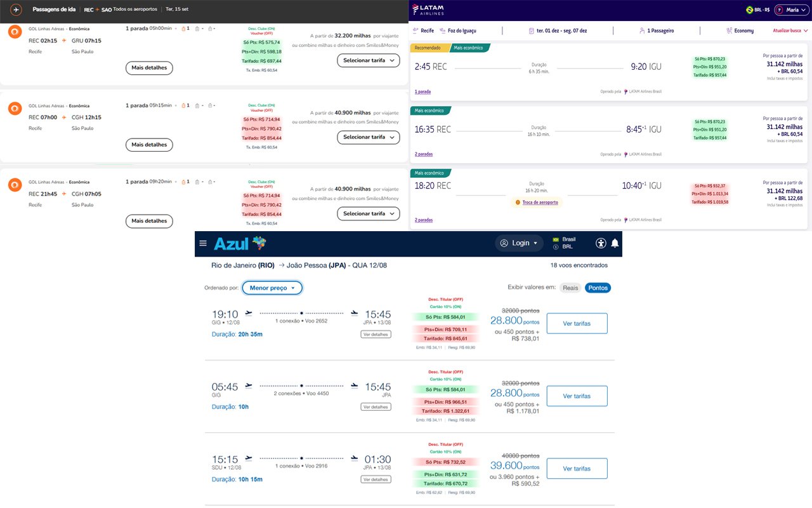This screenshot has height=508, width=812.
Task: Click the Brasil flag icon in Azul header
Action: point(557,239)
